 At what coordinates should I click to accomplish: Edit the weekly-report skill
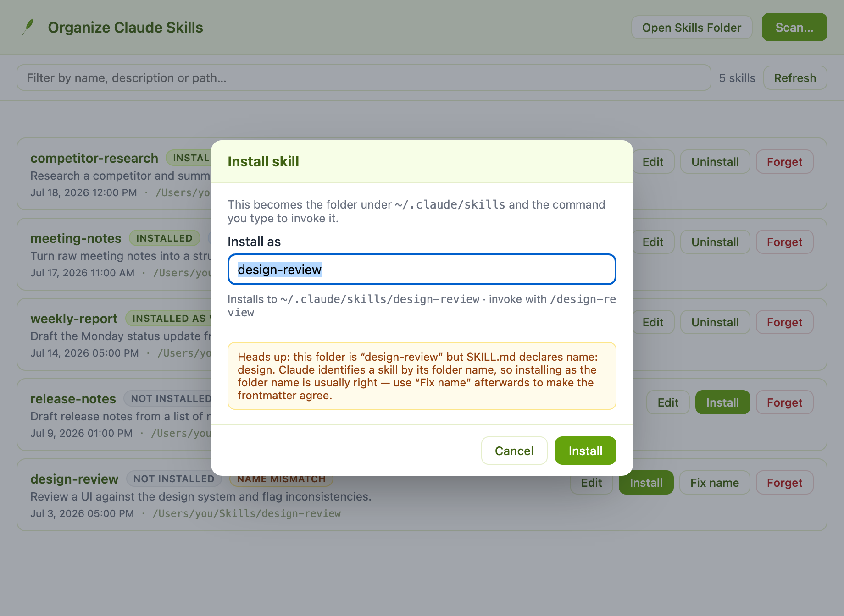coord(653,322)
